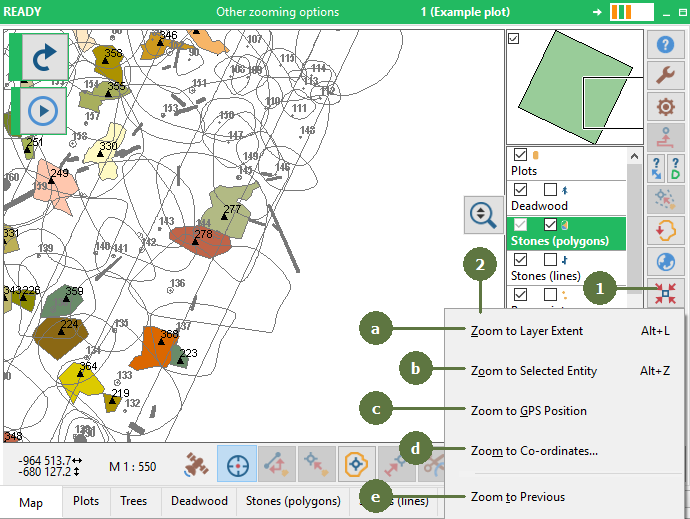This screenshot has width=690, height=519.
Task: Choose Zoom to Layer Extent
Action: coord(526,330)
